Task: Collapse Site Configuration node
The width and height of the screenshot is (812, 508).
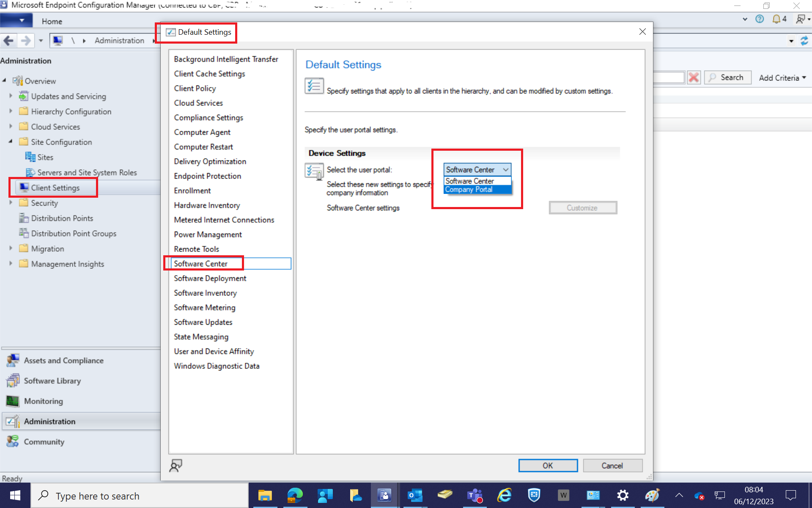Action: pos(11,141)
